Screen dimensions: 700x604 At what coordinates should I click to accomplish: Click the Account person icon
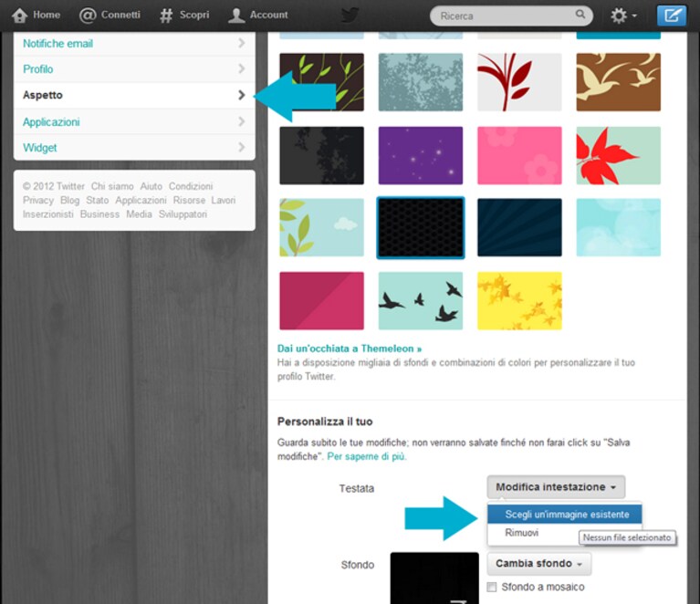(x=236, y=16)
